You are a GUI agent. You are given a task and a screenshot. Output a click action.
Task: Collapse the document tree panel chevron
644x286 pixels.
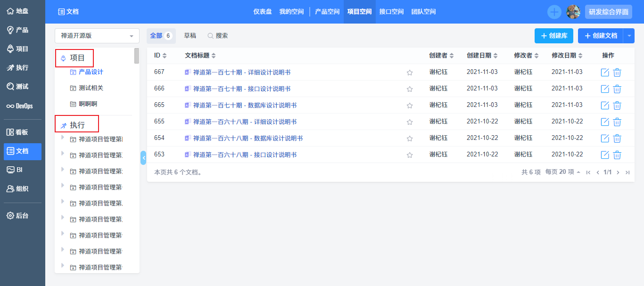pos(144,158)
